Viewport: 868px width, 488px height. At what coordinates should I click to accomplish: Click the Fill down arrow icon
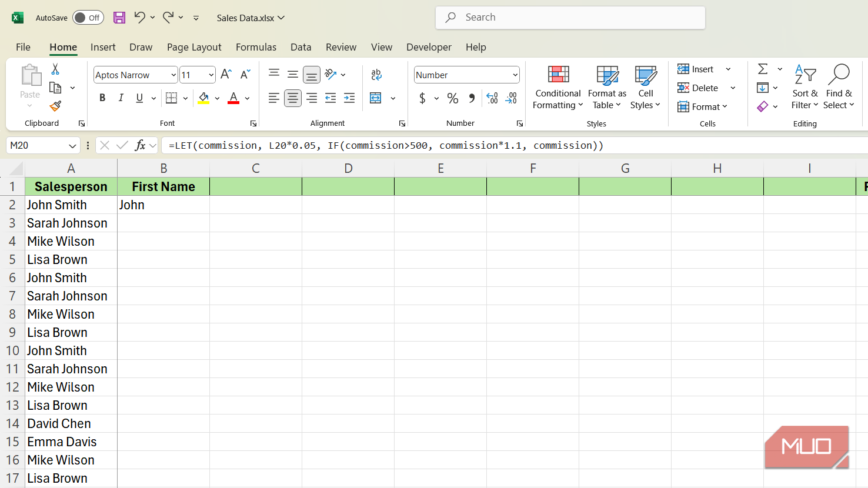(763, 88)
